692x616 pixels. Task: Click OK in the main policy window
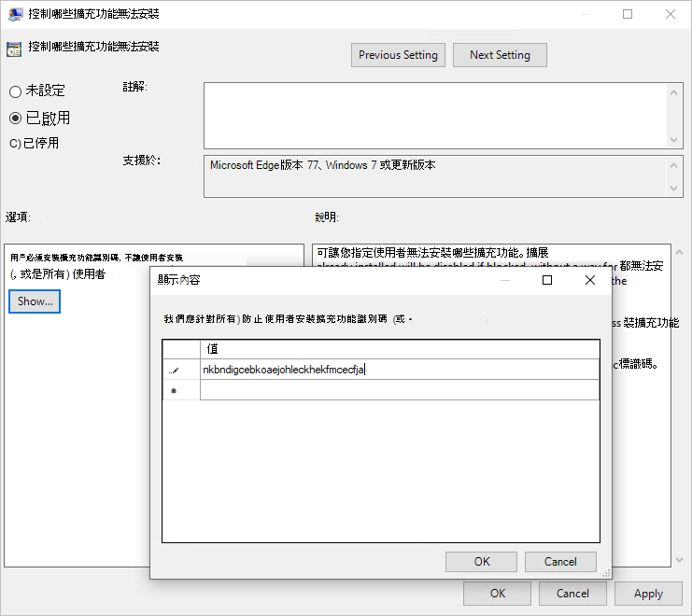click(x=497, y=594)
